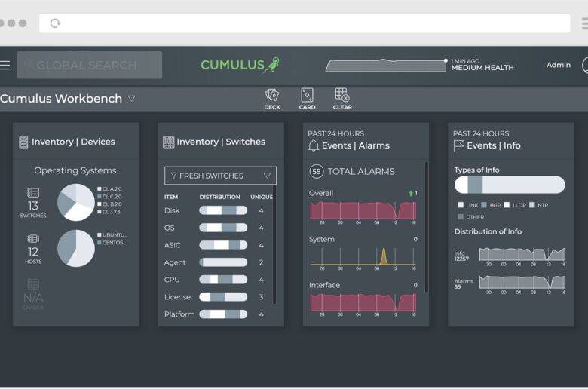This screenshot has width=588, height=389.
Task: Click the Events Alarms bell icon
Action: point(314,145)
